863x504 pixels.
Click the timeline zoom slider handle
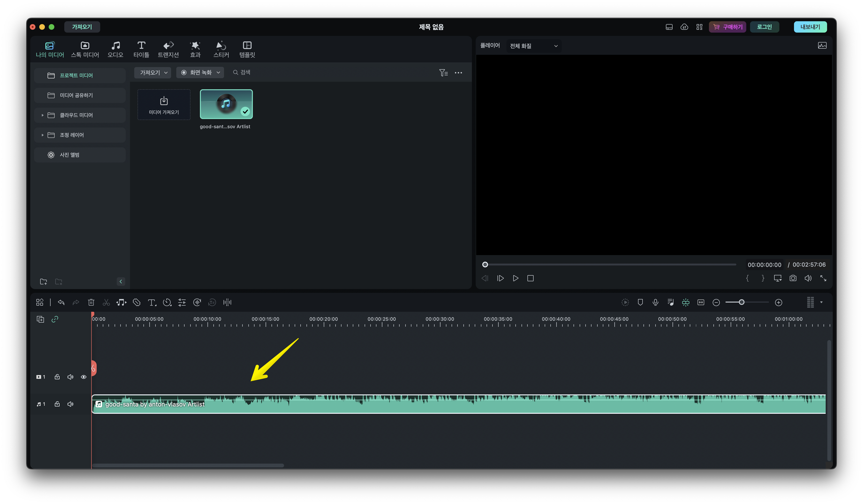(x=741, y=302)
